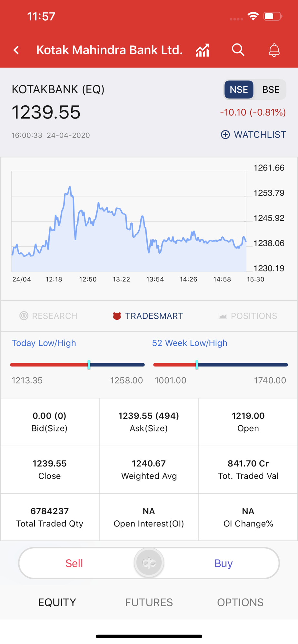Tap the Research tab's registered-mark icon
The image size is (298, 644).
click(x=24, y=316)
